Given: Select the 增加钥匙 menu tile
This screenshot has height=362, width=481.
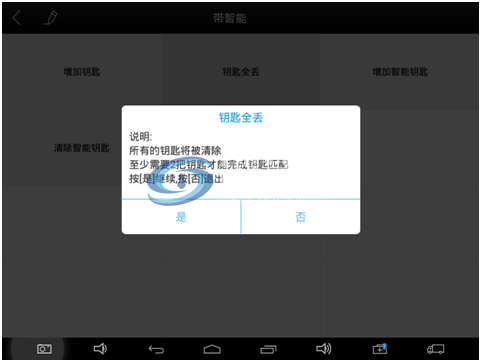Looking at the screenshot, I should [82, 72].
